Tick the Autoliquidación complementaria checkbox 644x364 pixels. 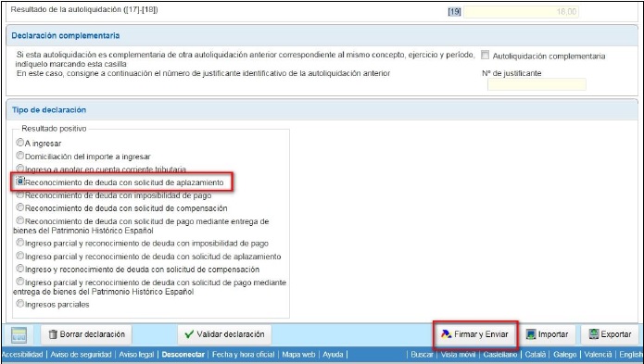point(485,55)
